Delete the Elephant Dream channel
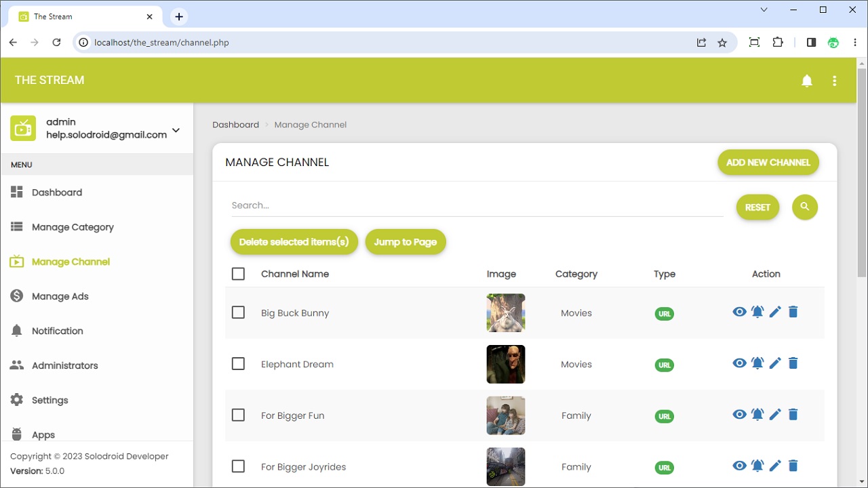868x488 pixels. (x=793, y=363)
